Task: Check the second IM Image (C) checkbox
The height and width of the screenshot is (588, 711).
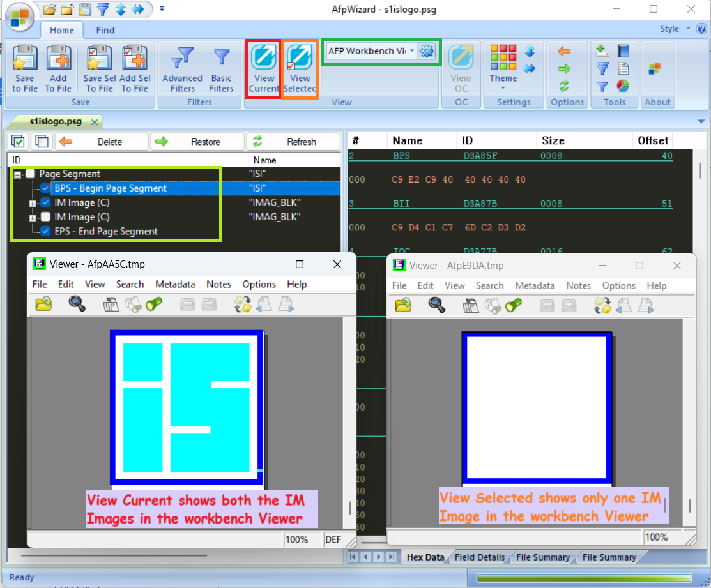Action: click(45, 217)
